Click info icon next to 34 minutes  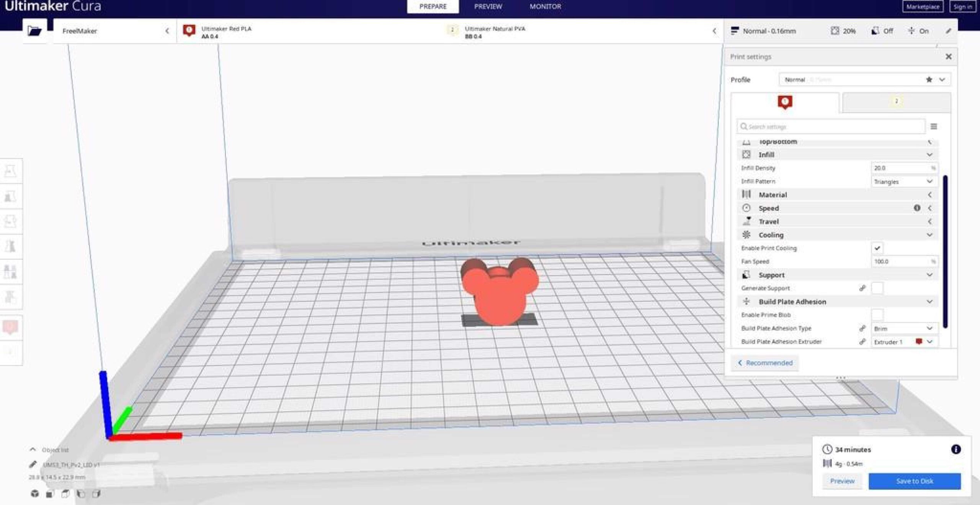[955, 449]
